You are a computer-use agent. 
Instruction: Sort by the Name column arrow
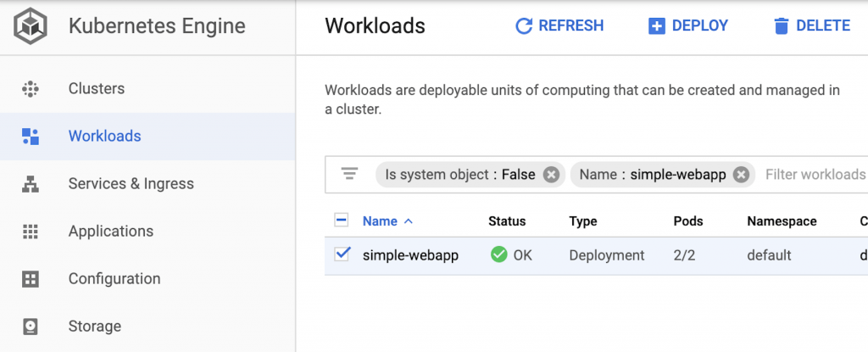pos(409,221)
